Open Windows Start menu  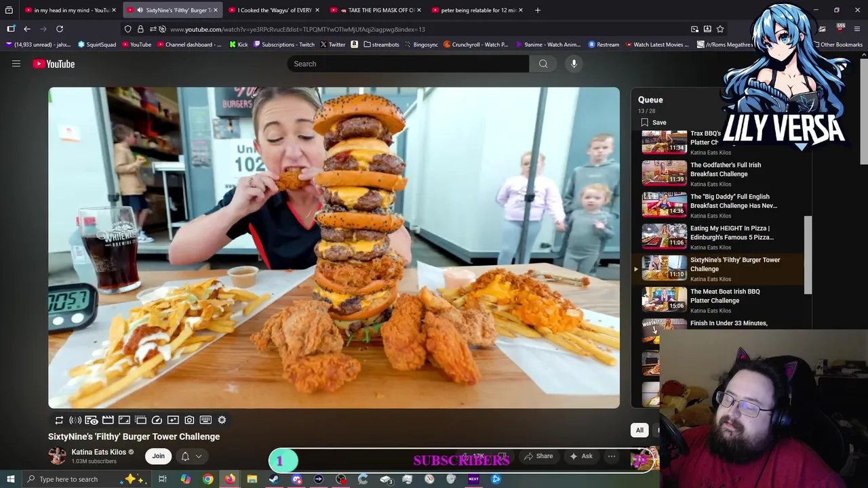point(11,479)
